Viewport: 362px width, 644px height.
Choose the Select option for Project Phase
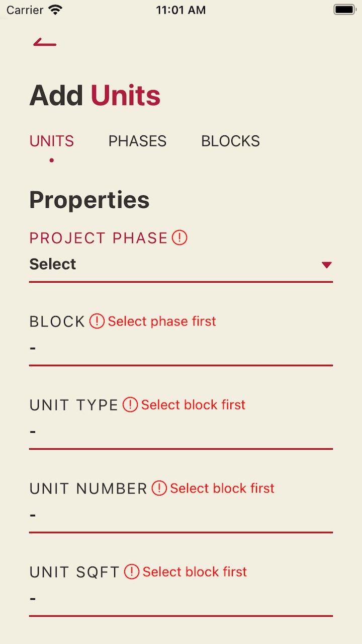[x=53, y=264]
